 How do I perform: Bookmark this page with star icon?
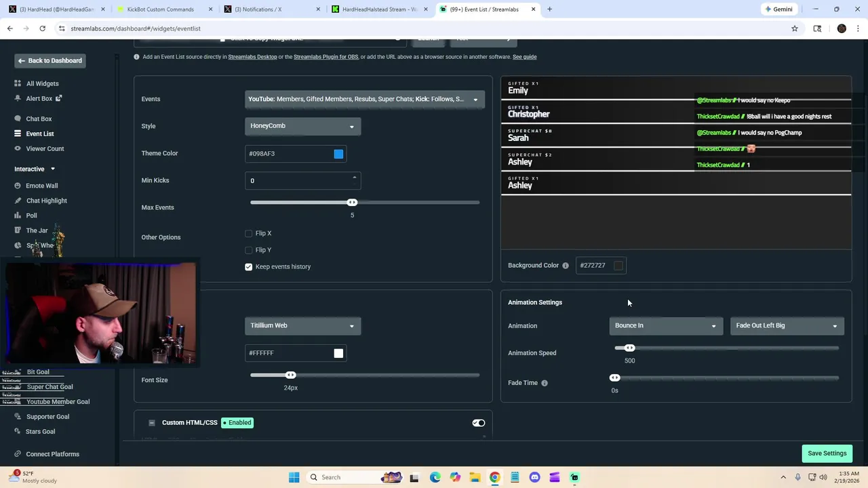795,28
